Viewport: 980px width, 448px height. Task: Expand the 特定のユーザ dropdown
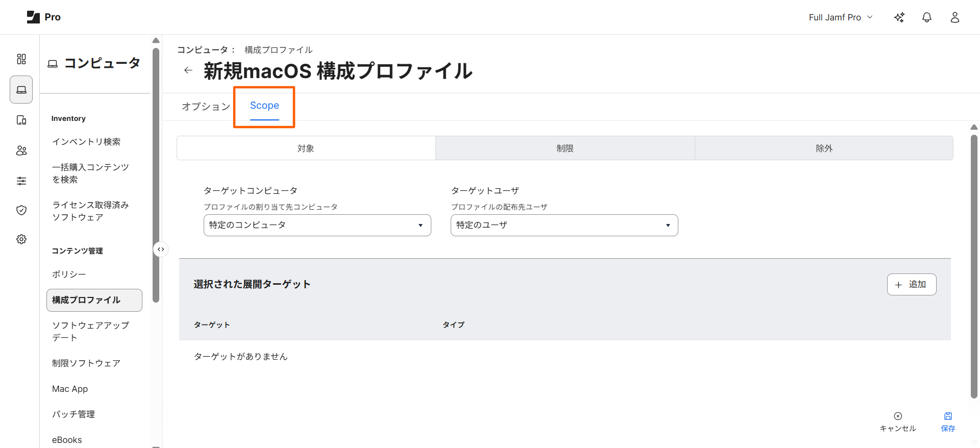click(564, 226)
